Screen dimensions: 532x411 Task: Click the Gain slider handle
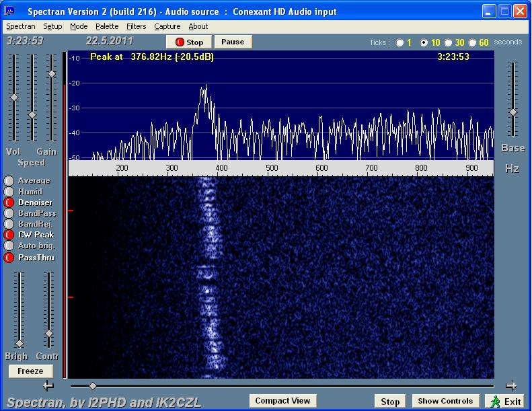(x=52, y=73)
